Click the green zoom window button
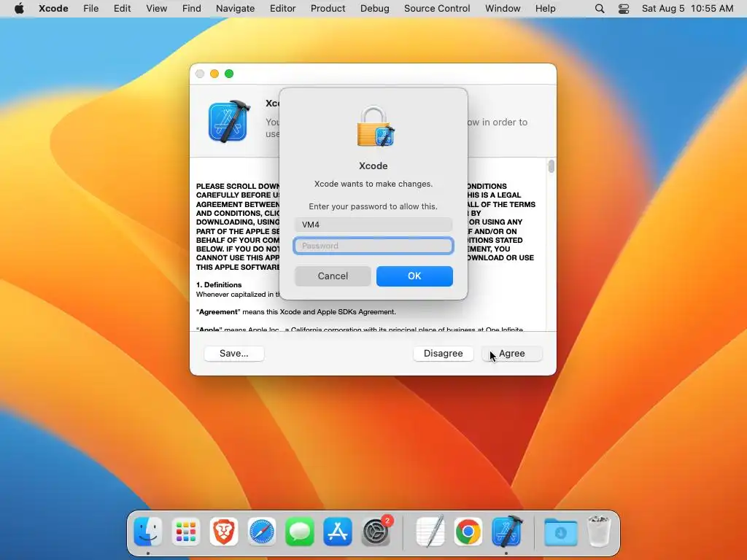The image size is (747, 560). pos(229,74)
